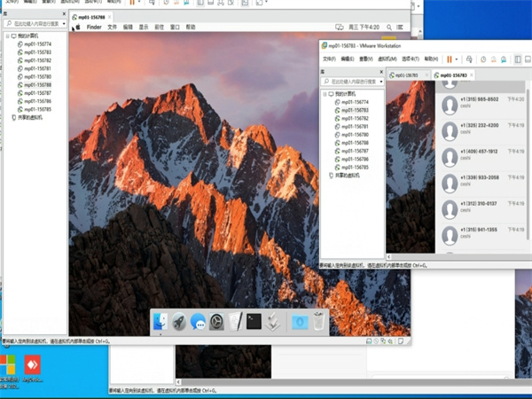Open Finder from the macOS dock
Image resolution: width=532 pixels, height=399 pixels.
(x=160, y=321)
